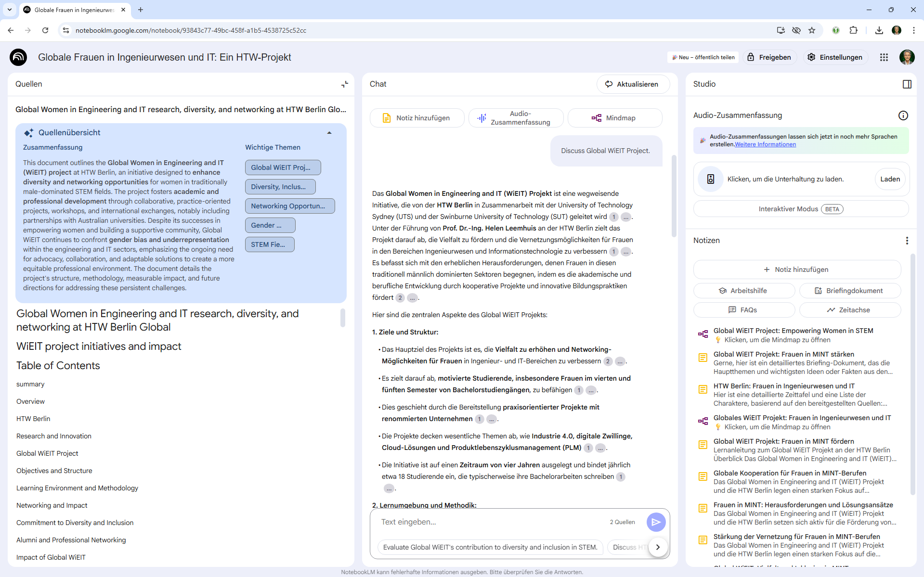This screenshot has width=924, height=577.
Task: Click the Laden button
Action: (890, 179)
